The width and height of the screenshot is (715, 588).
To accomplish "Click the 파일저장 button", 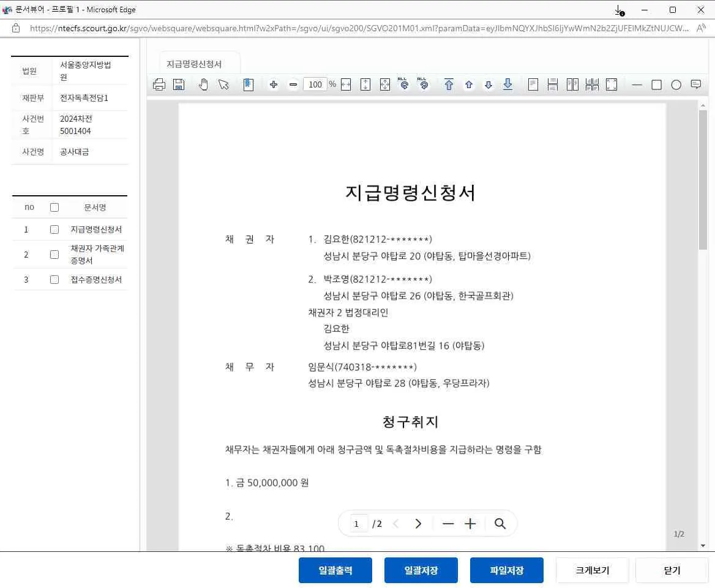I will (507, 570).
